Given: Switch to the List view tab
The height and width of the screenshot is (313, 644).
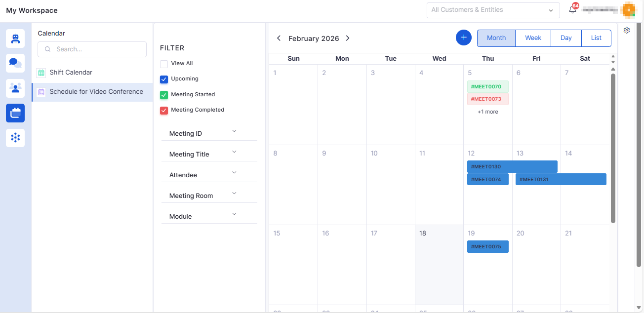Looking at the screenshot, I should point(596,38).
